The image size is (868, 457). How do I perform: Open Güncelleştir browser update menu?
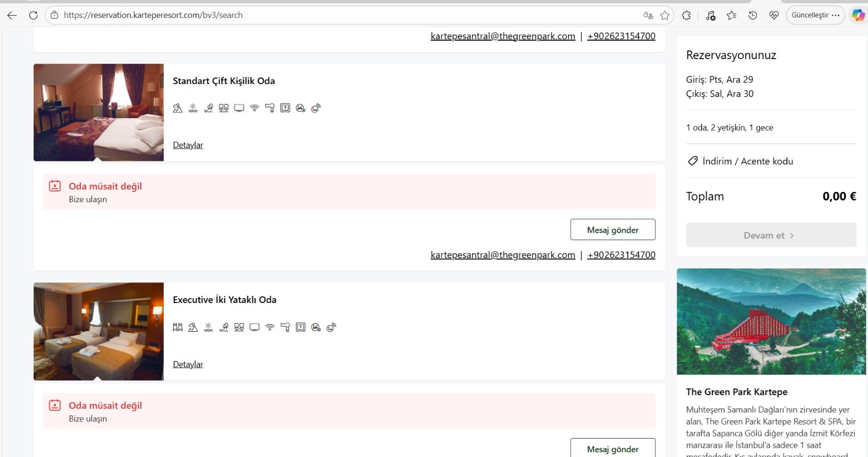[x=815, y=15]
